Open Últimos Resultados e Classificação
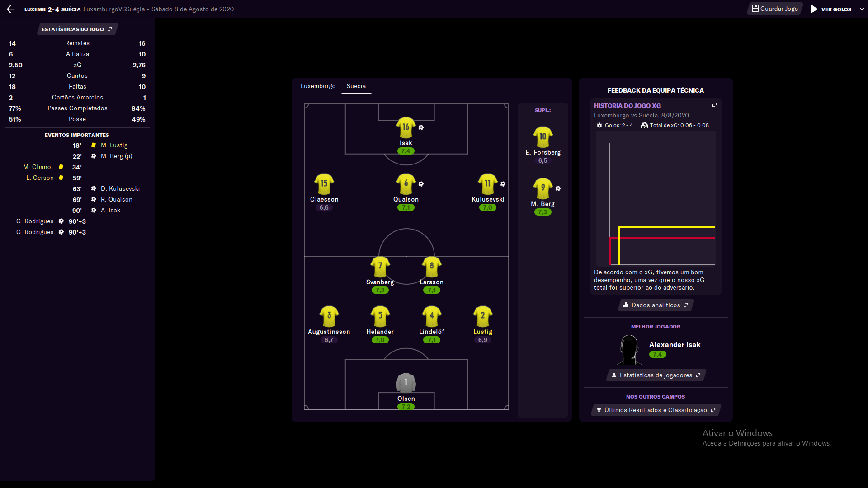Screen dimensions: 868x488 (x=656, y=410)
